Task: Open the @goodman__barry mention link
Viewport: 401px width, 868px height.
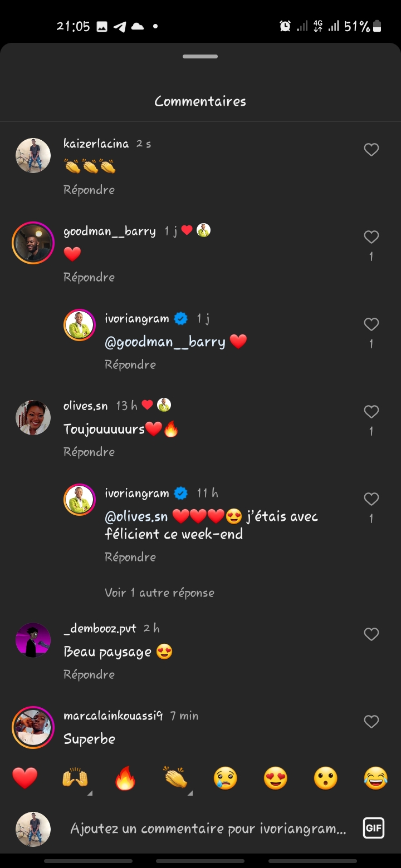Action: tap(165, 342)
